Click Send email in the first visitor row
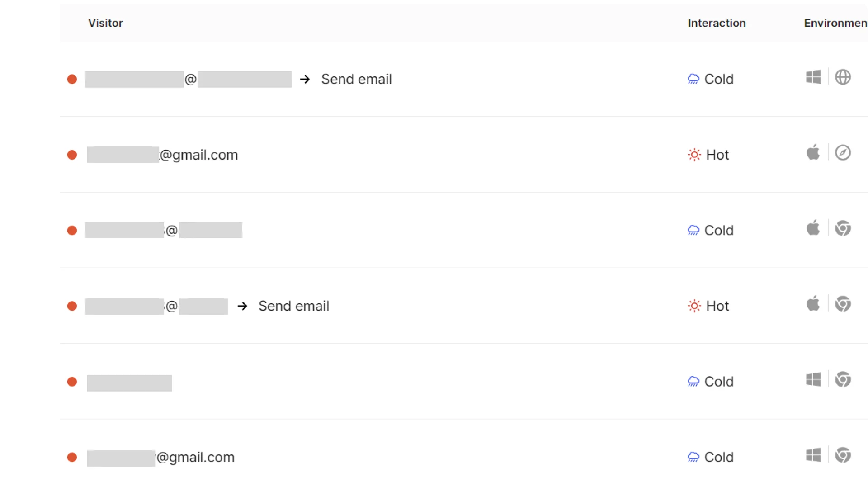Image resolution: width=868 pixels, height=482 pixels. pyautogui.click(x=356, y=79)
